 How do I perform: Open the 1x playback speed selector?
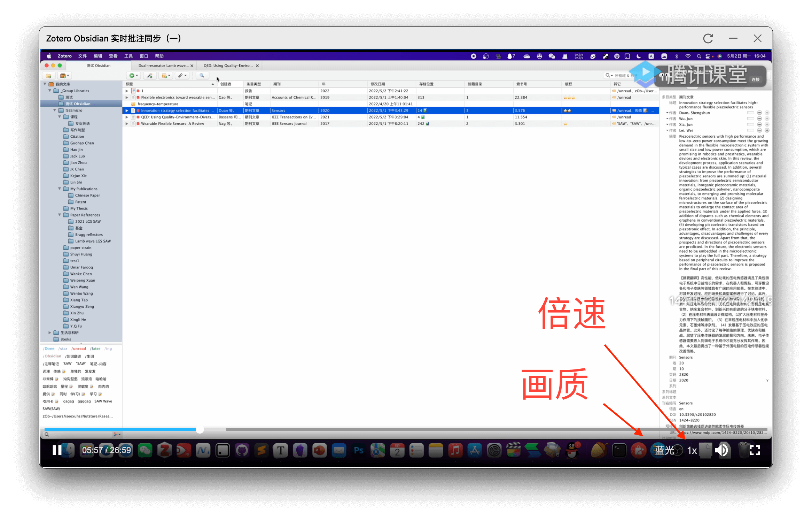[x=692, y=451]
